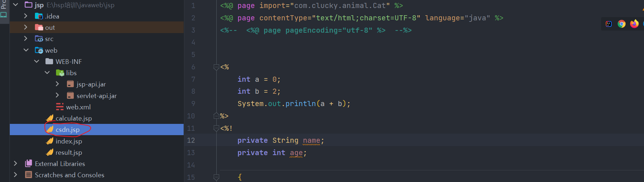Expand the out folder arrow
This screenshot has width=644, height=182.
pyautogui.click(x=25, y=27)
